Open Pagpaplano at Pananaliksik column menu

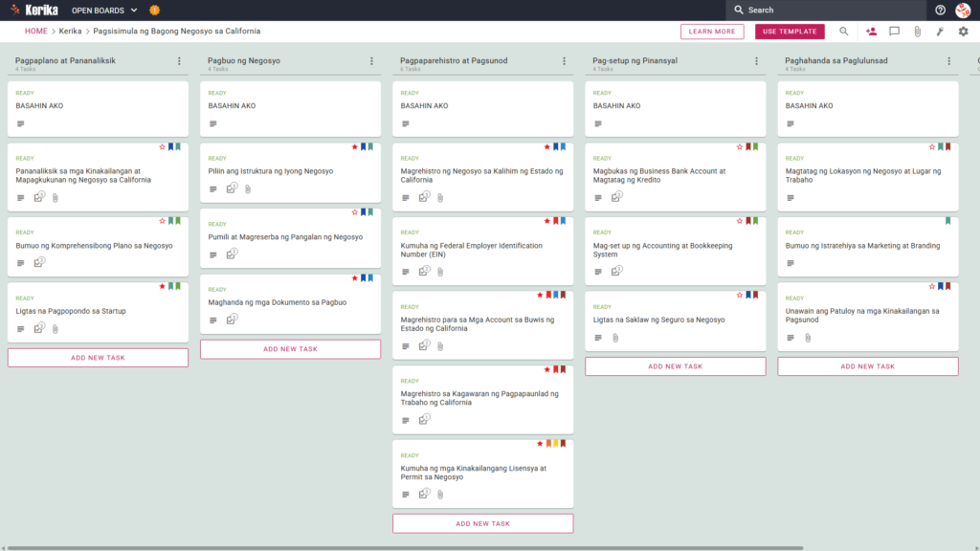point(179,61)
